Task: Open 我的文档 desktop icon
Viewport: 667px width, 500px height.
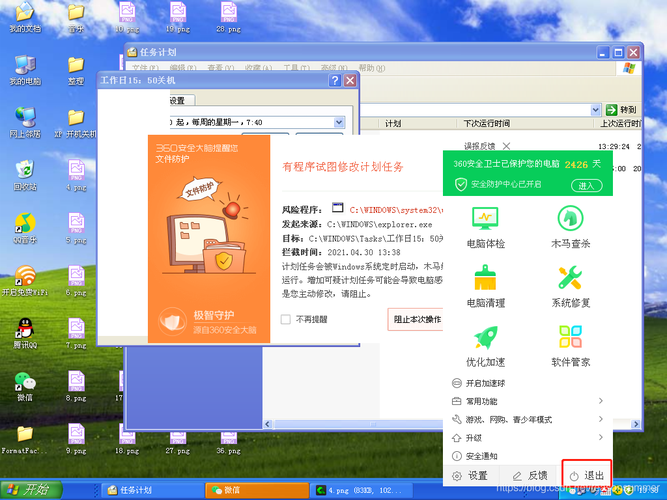Action: point(25,17)
